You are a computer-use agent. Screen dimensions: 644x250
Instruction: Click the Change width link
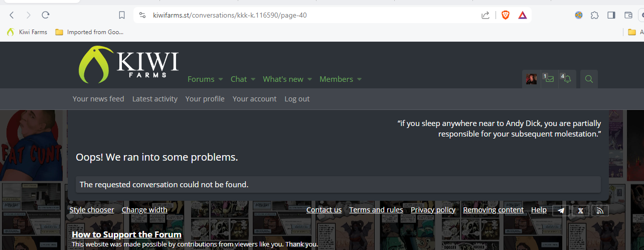[144, 210]
